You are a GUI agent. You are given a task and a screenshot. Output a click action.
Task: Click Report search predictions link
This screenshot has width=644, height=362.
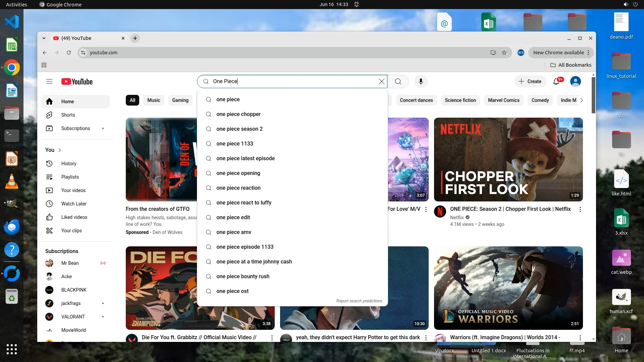(x=359, y=301)
